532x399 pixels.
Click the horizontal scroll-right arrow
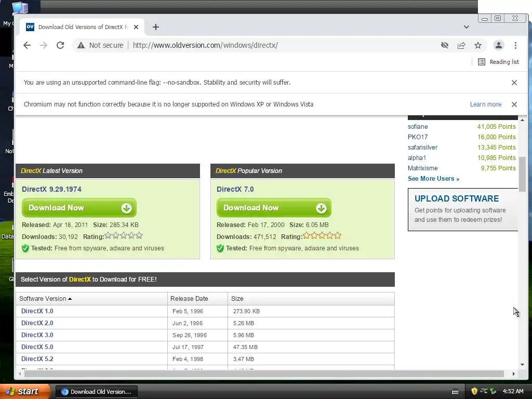pos(514,374)
